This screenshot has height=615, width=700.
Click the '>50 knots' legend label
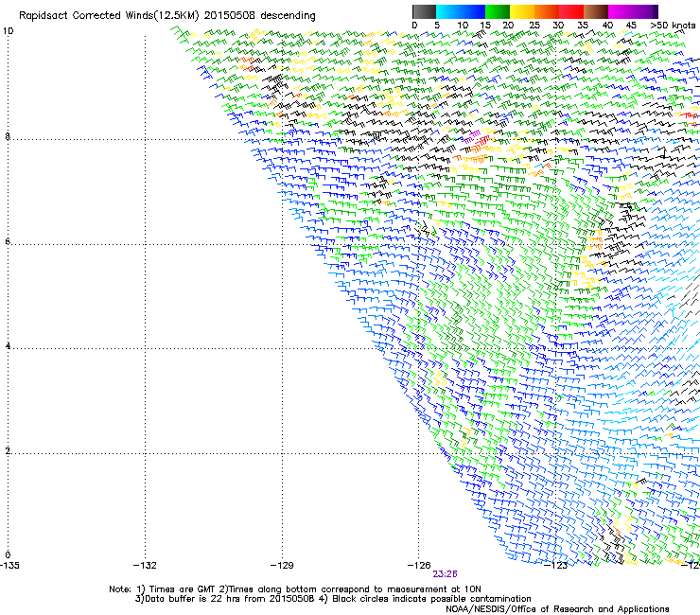coord(673,26)
